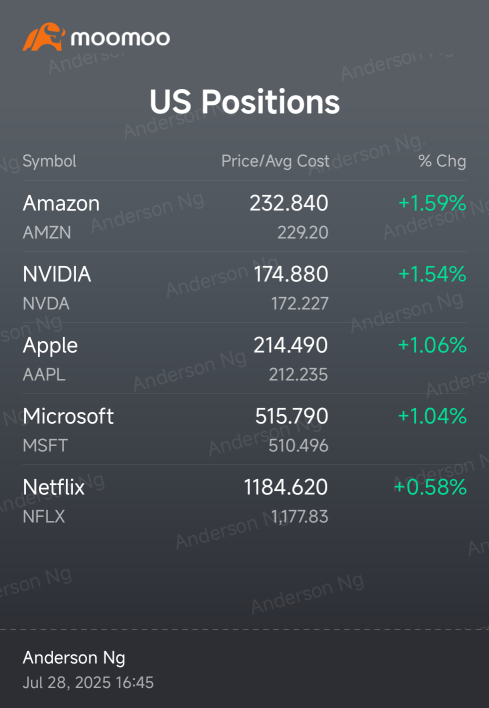This screenshot has height=708, width=489.
Task: Open the NVIDIA position row
Action: click(244, 287)
